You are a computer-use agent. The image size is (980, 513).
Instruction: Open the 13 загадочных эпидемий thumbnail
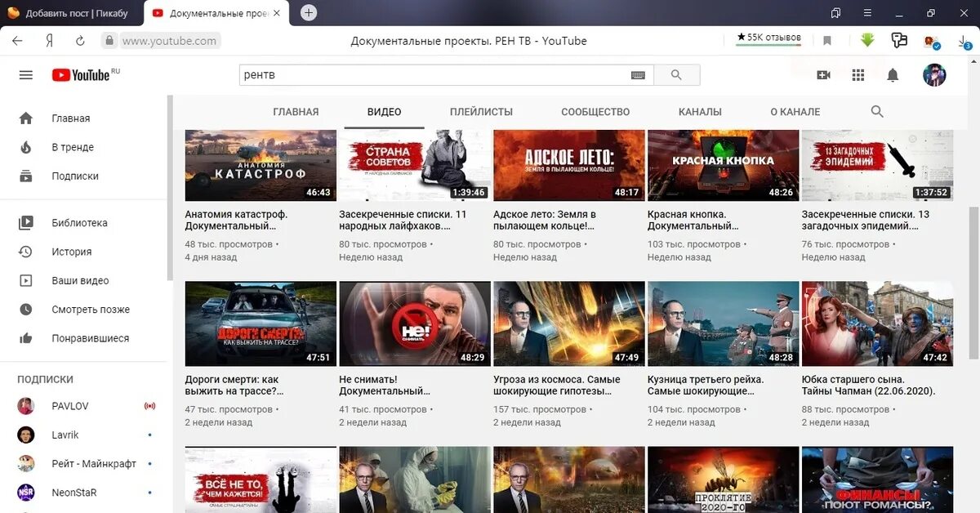click(x=877, y=166)
